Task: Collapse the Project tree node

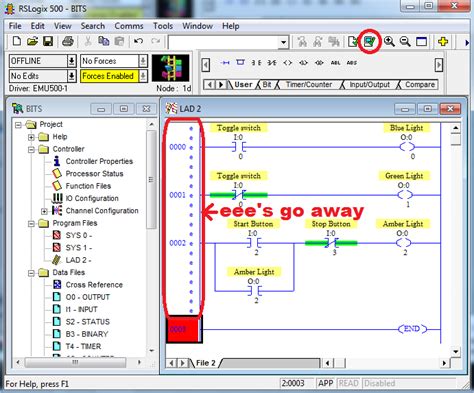Action: pyautogui.click(x=18, y=125)
